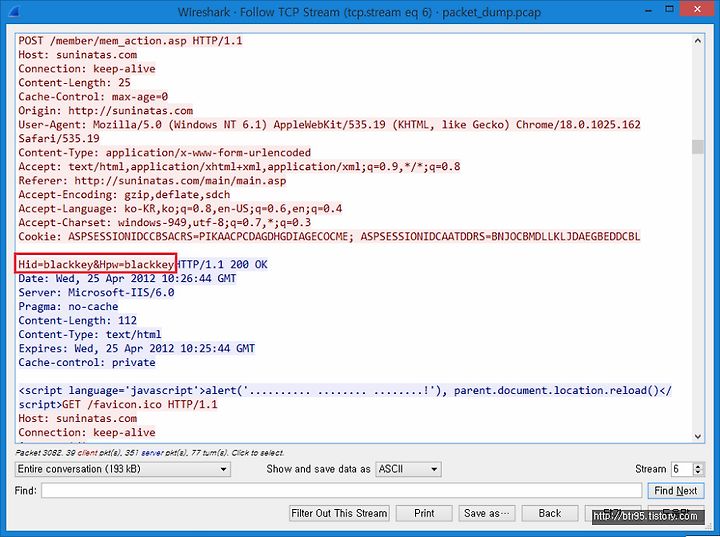Click the Accept-Language: ko-KR line
The height and width of the screenshot is (537, 720).
click(180, 209)
